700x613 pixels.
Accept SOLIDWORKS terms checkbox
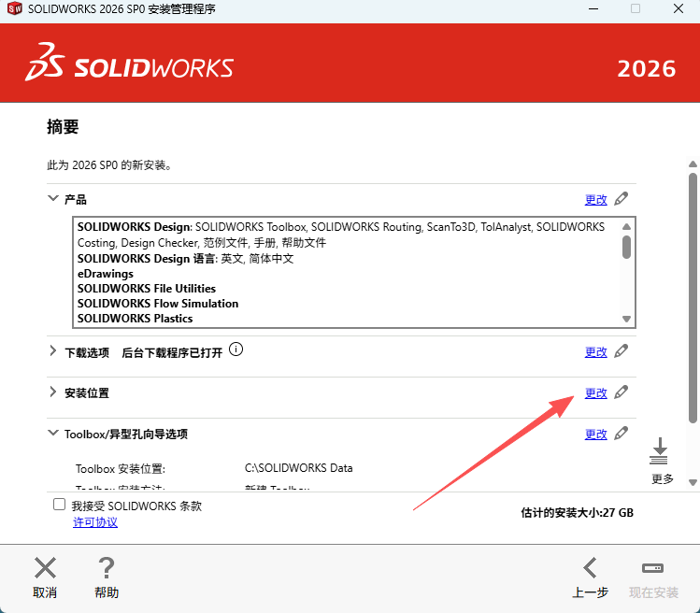coord(60,505)
